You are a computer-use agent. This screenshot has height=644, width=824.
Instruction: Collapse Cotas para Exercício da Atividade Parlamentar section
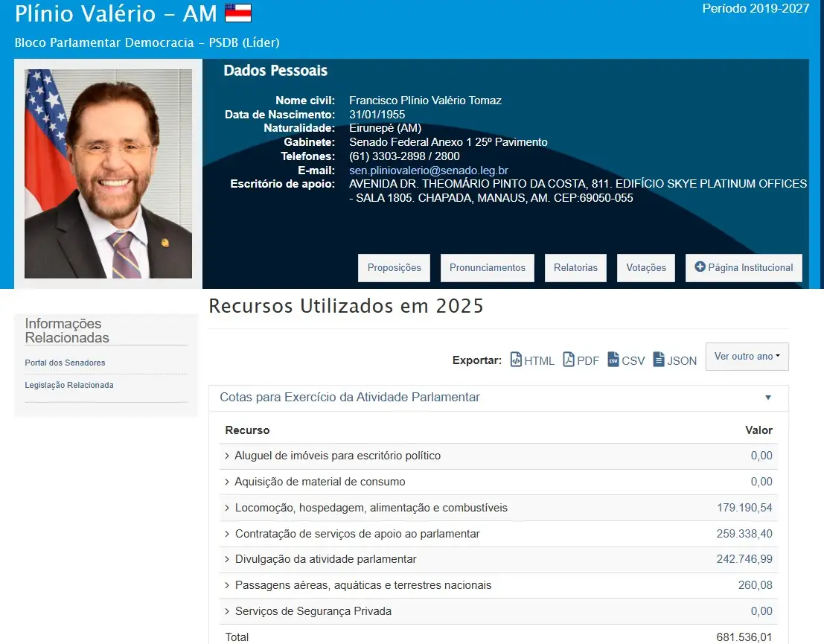767,398
